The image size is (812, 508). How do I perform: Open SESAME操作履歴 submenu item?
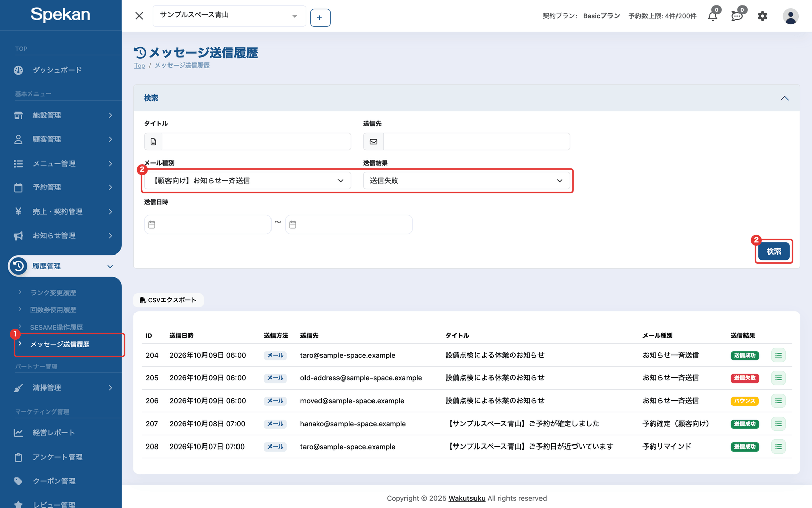pos(56,327)
